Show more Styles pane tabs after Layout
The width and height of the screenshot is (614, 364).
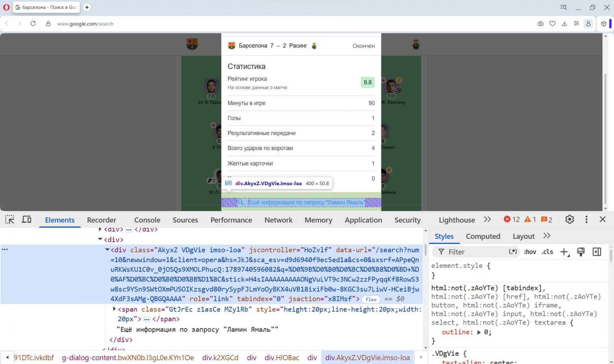pyautogui.click(x=547, y=236)
